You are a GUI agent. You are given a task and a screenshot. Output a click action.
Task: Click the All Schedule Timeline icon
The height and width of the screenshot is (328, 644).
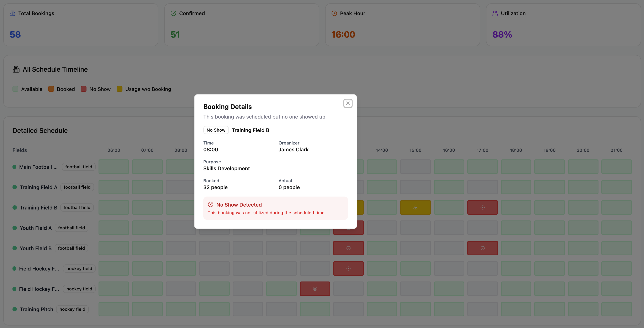[x=16, y=69]
